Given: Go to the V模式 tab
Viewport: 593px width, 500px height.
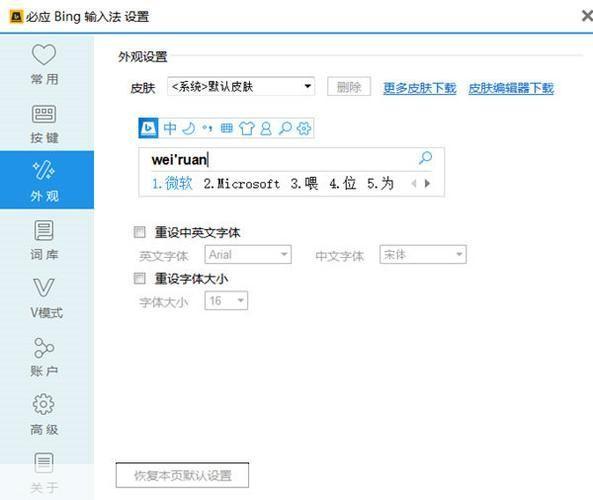Looking at the screenshot, I should [47, 297].
